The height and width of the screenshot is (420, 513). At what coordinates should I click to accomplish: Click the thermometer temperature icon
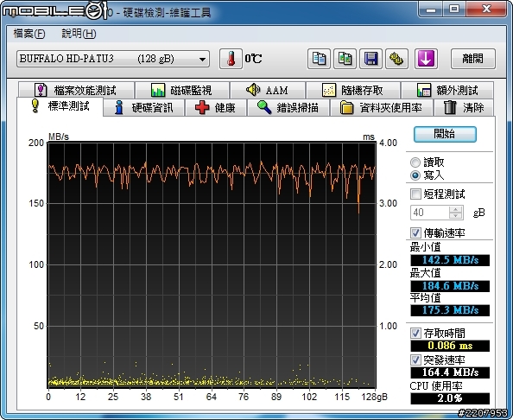coord(231,59)
